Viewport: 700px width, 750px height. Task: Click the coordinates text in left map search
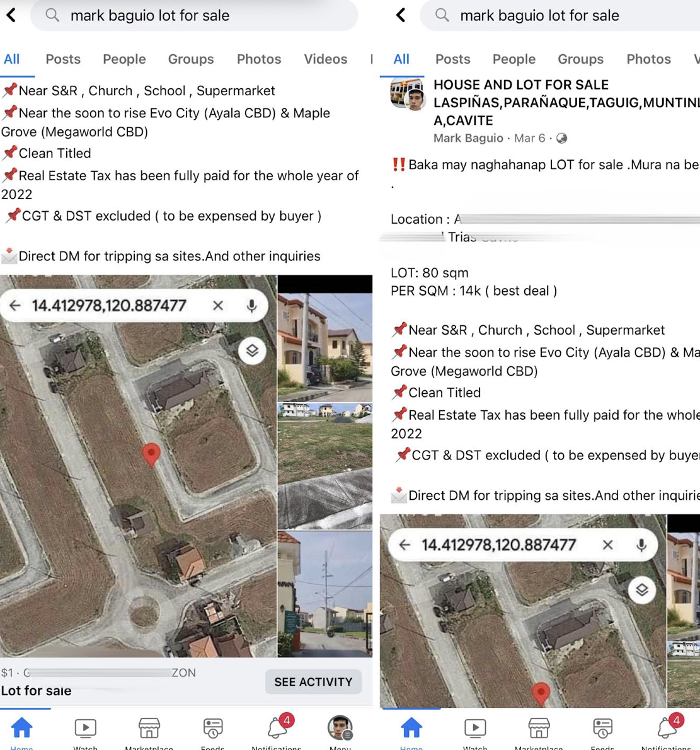[109, 305]
